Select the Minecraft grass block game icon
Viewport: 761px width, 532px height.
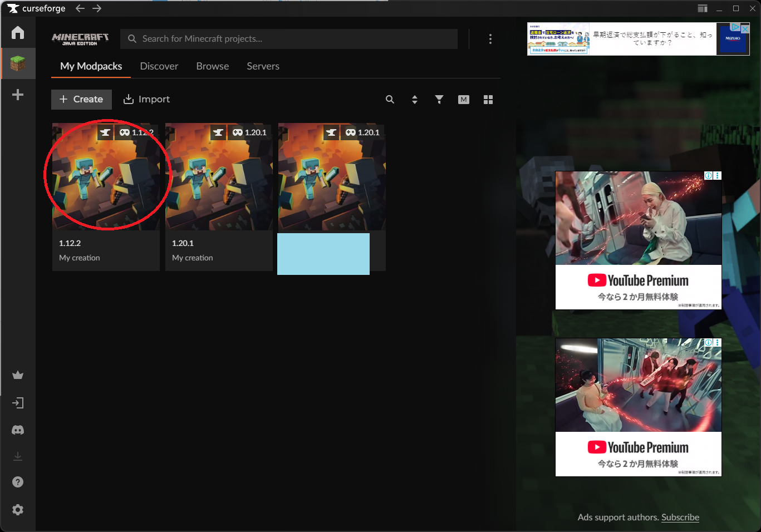pyautogui.click(x=18, y=63)
